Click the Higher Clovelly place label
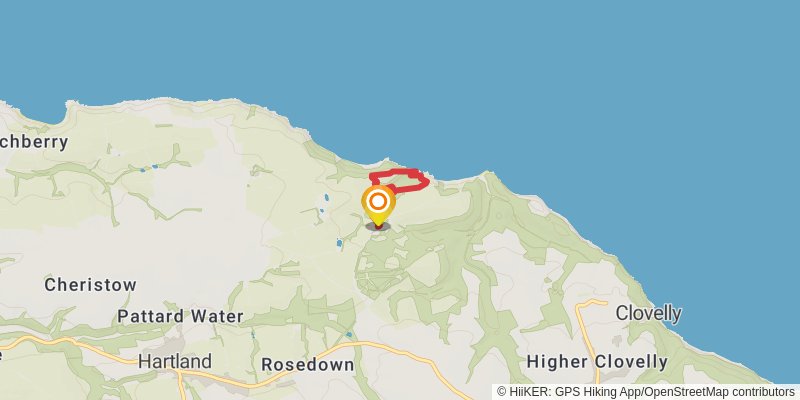Image resolution: width=800 pixels, height=400 pixels. coord(597,363)
